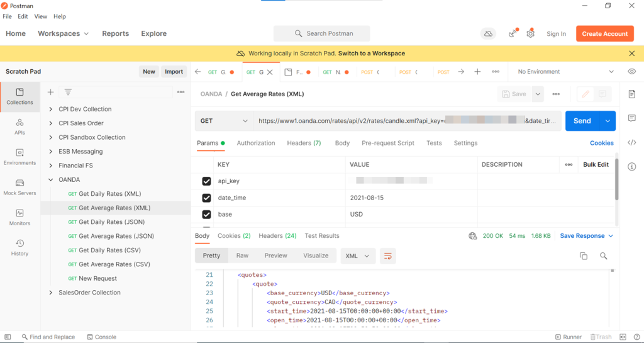
Task: Open the collections panel three-dot options menu
Action: point(180,92)
